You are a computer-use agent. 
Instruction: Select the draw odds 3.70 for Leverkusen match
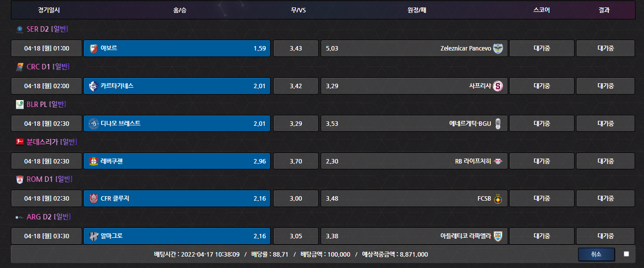[x=295, y=161]
